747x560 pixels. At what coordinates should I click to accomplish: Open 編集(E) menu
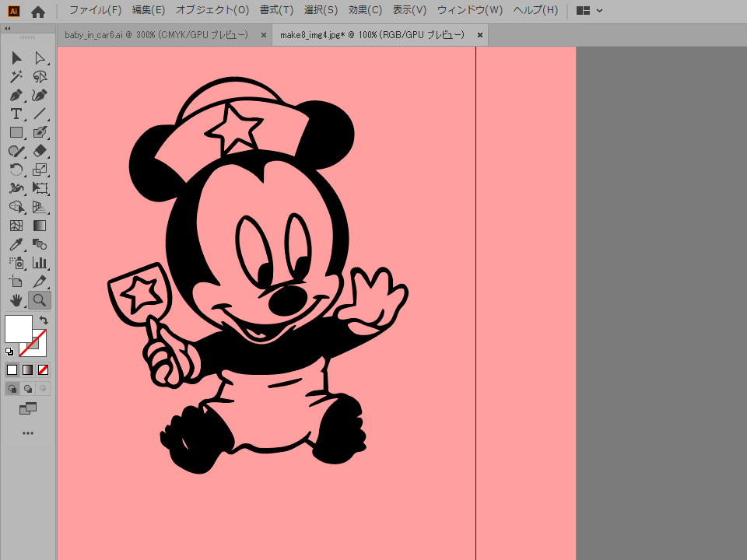149,10
